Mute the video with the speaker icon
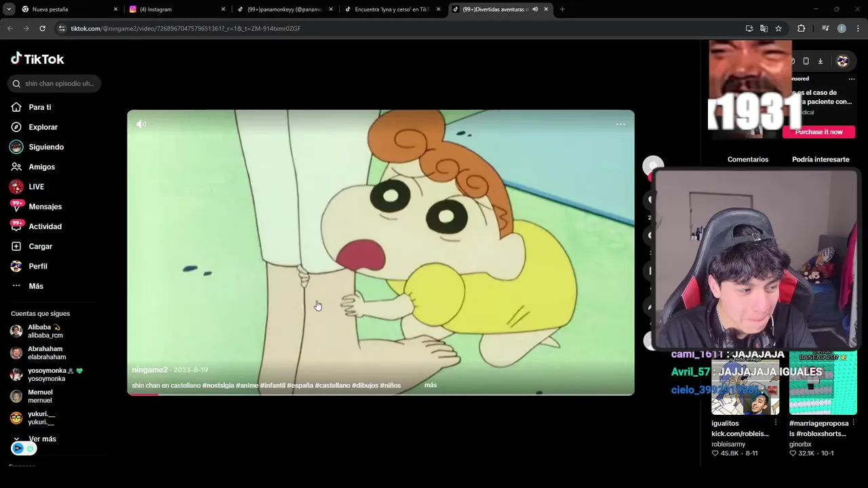 [x=141, y=124]
